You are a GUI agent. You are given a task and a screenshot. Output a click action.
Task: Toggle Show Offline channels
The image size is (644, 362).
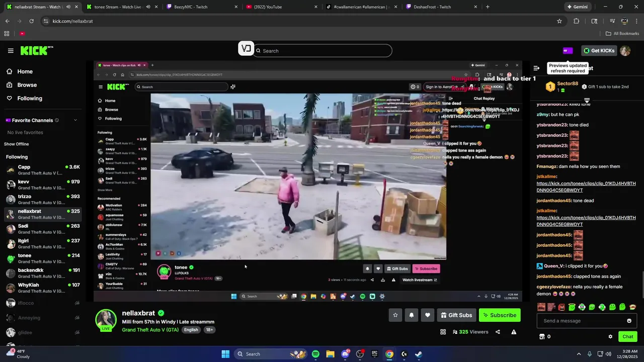tap(17, 144)
